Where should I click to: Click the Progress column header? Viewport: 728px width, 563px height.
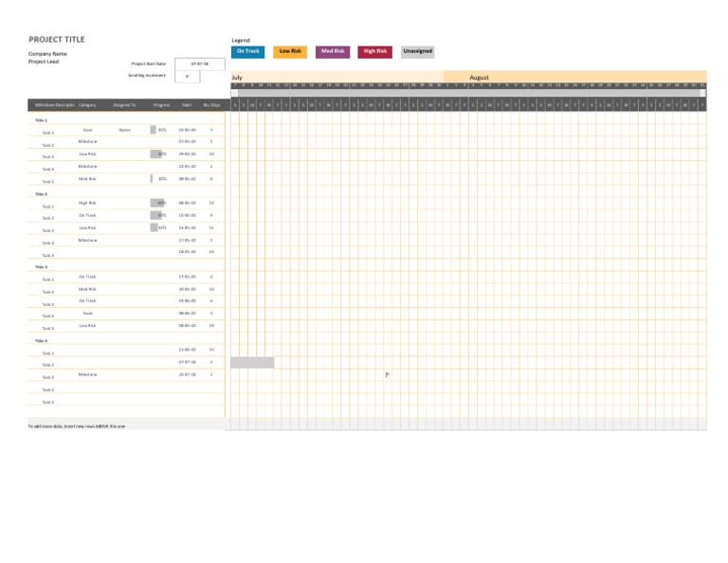161,105
